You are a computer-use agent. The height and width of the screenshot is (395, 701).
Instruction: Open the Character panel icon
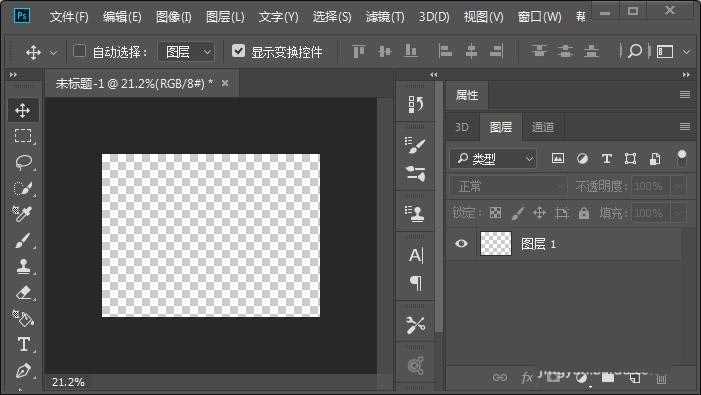tap(416, 255)
